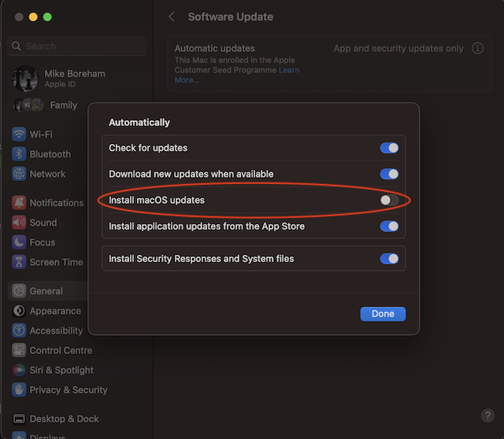504x439 pixels.
Task: Click the General gear icon
Action: (x=19, y=291)
